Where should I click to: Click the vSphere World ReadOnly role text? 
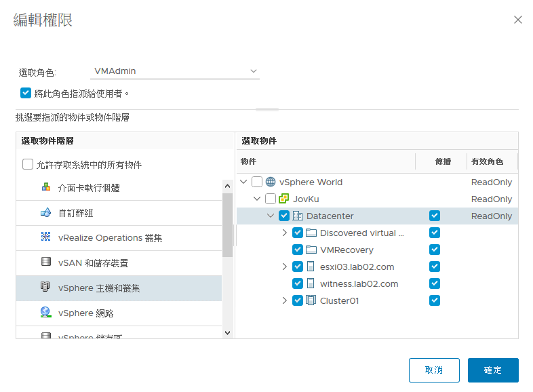[492, 182]
